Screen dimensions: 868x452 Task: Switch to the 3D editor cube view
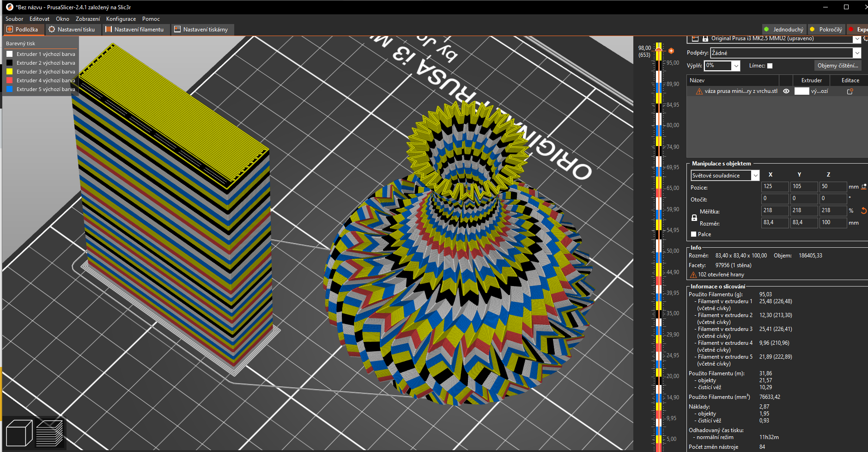click(19, 433)
